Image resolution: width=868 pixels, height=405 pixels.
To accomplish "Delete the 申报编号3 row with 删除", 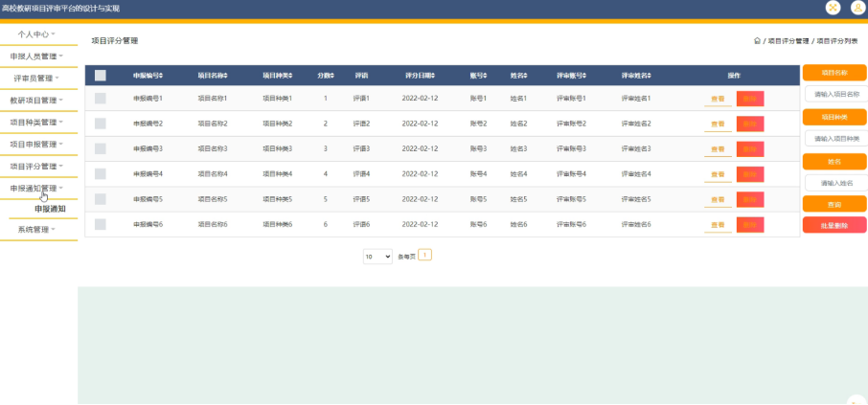I will [750, 148].
